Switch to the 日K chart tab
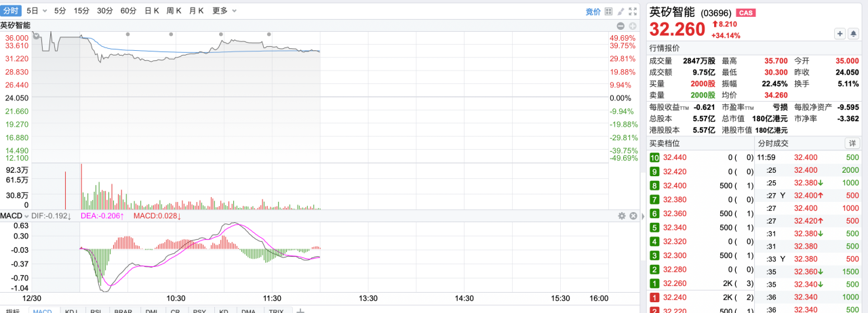868x313 pixels. coord(152,11)
